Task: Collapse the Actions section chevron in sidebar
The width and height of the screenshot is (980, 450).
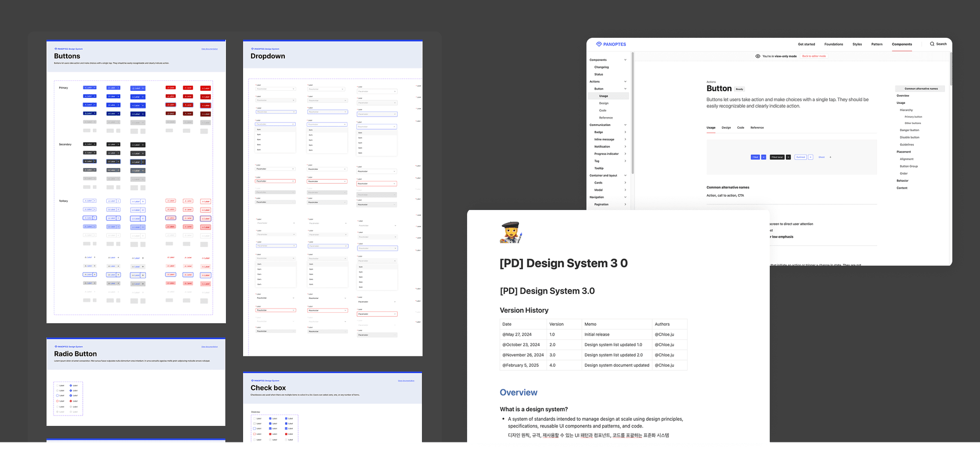Action: (x=625, y=82)
